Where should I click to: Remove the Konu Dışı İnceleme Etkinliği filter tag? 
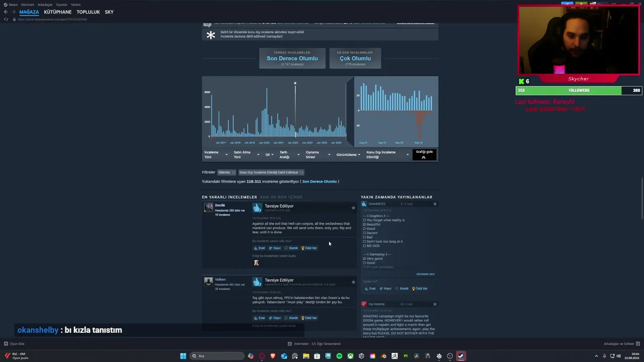pyautogui.click(x=301, y=172)
